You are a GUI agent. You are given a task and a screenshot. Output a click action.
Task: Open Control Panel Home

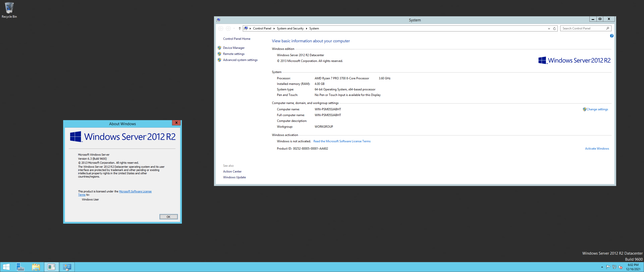point(237,39)
